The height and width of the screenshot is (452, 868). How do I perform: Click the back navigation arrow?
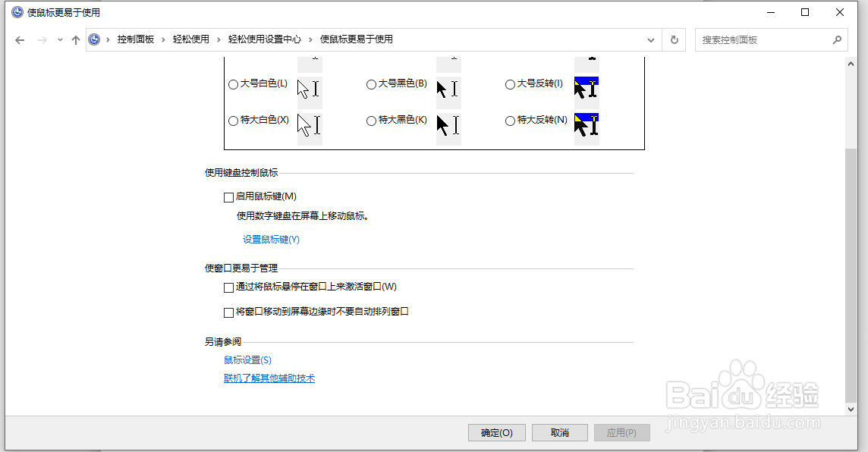click(x=20, y=39)
